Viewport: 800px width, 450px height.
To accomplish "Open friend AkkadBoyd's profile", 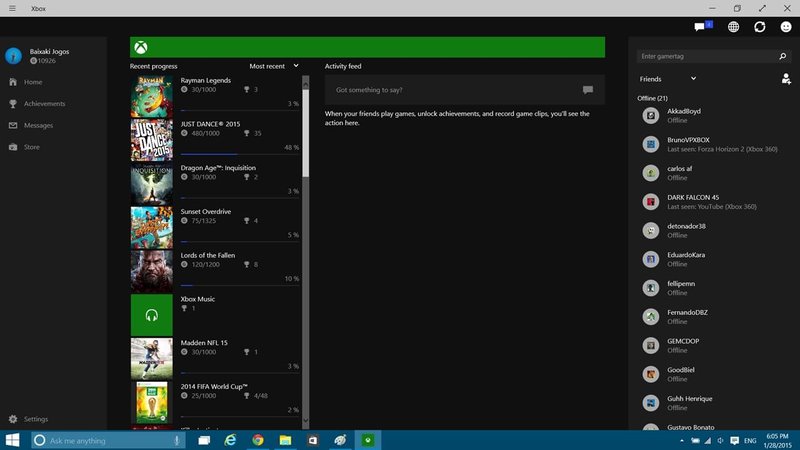I will 713,116.
